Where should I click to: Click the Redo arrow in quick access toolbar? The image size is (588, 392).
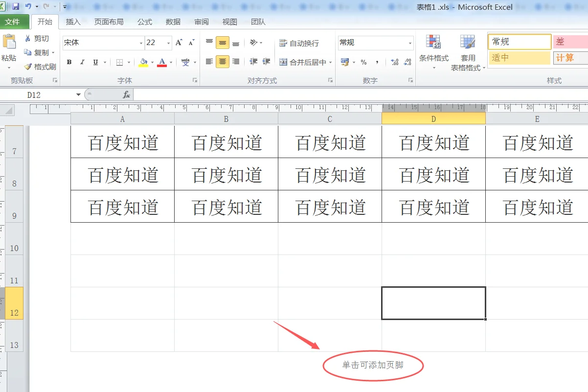tap(46, 7)
